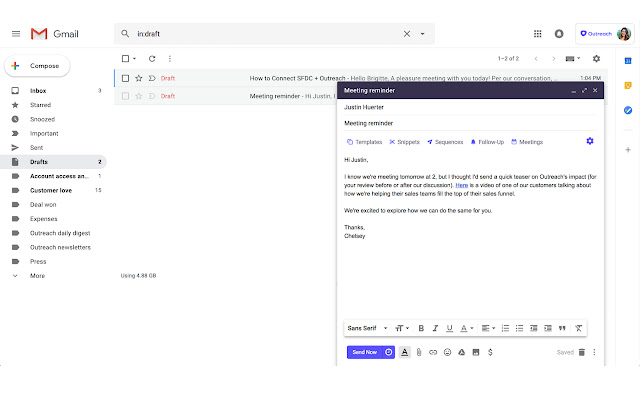Viewport: 640px width, 400px height.
Task: Open Outreach settings gear in the compose window
Action: tap(590, 141)
